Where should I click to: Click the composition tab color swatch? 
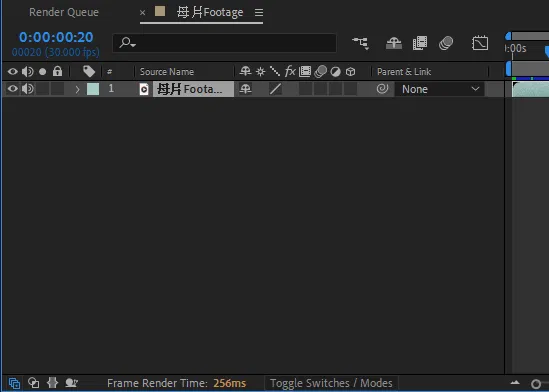160,11
